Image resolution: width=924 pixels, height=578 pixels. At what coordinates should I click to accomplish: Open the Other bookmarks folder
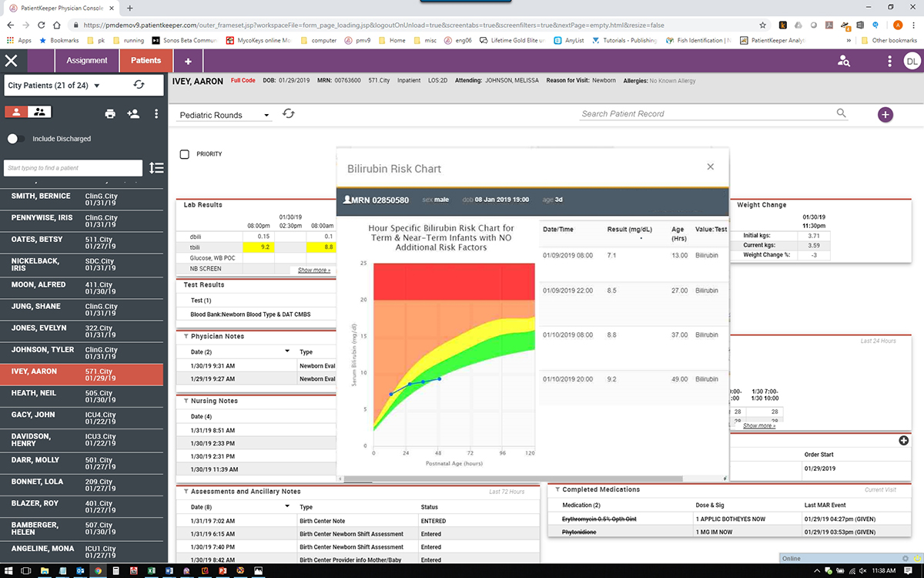pyautogui.click(x=889, y=40)
